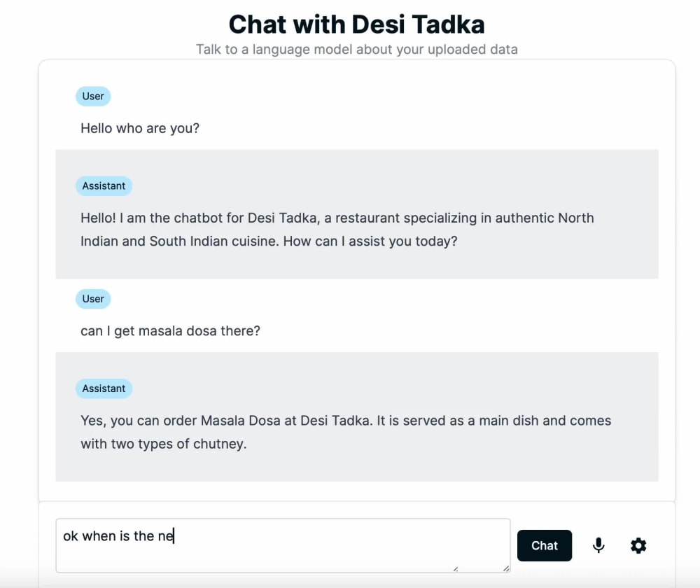Image resolution: width=700 pixels, height=588 pixels.
Task: Place cursor after 'ok when is the ne'
Action: coord(176,535)
